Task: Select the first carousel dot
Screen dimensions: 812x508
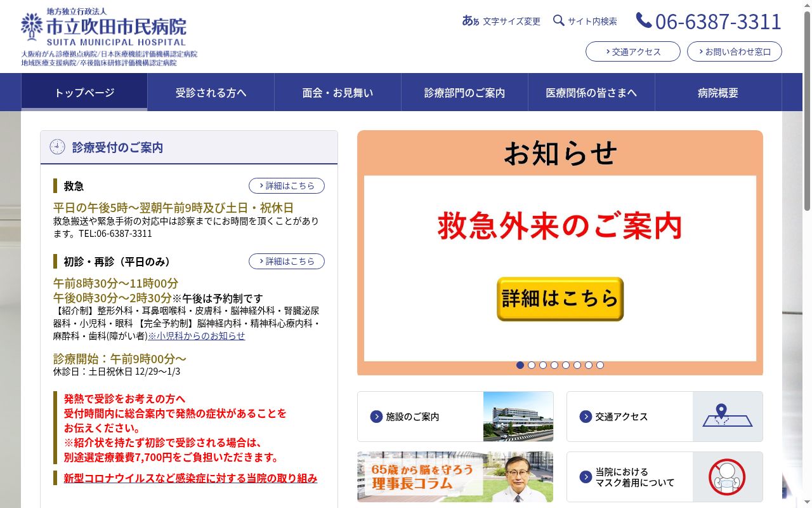Action: (x=520, y=365)
